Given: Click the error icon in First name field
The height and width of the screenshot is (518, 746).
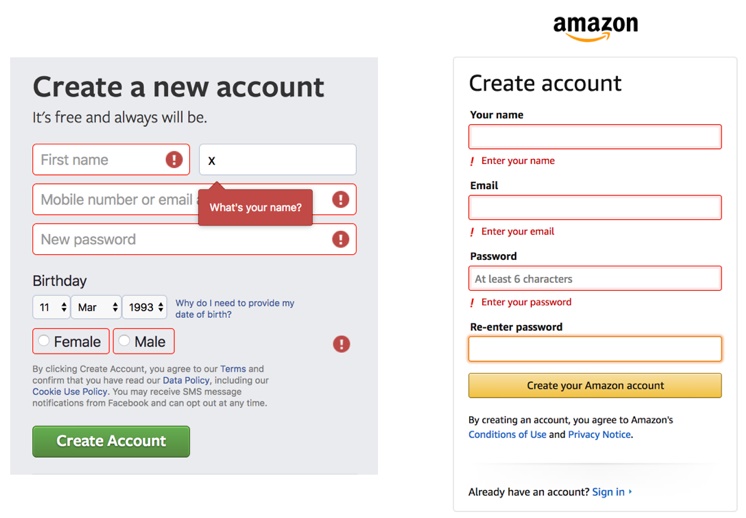Looking at the screenshot, I should pos(175,160).
